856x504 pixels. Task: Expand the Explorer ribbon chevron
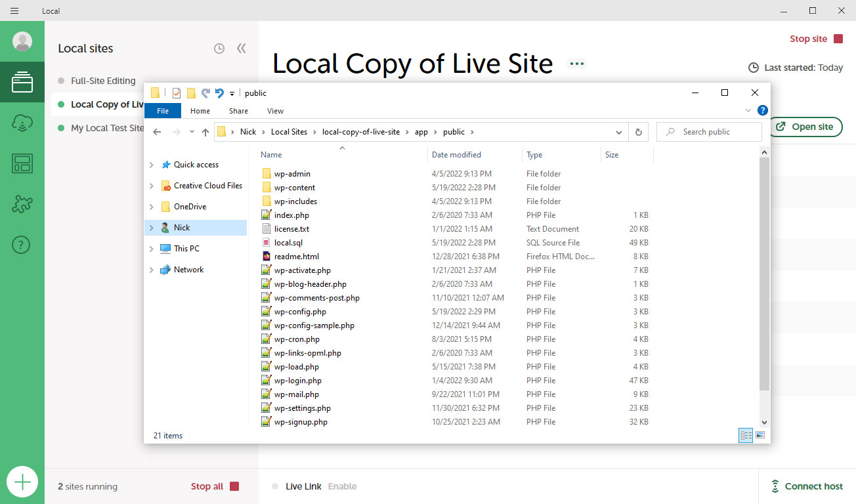748,110
